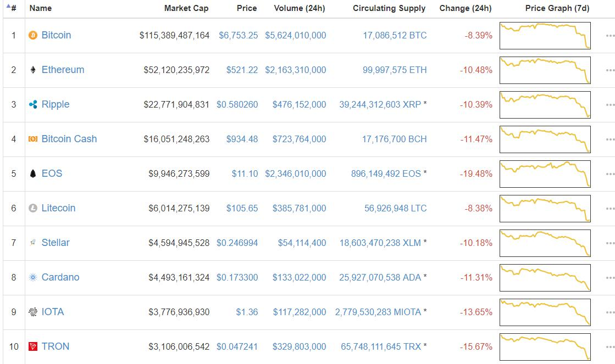Viewport: 615px width, 364px height.
Task: Click the TRON red logo icon
Action: (x=33, y=346)
